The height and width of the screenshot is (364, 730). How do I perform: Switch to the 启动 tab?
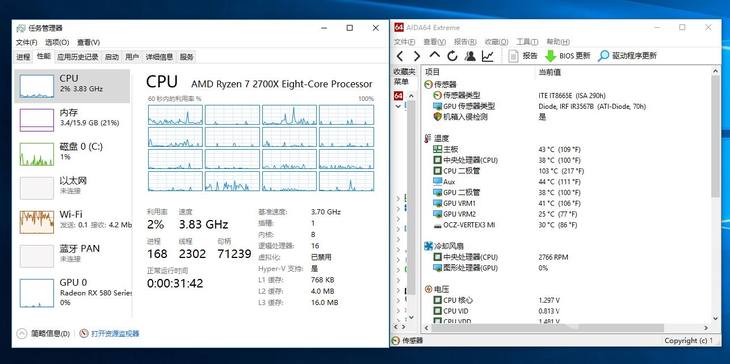pyautogui.click(x=112, y=57)
